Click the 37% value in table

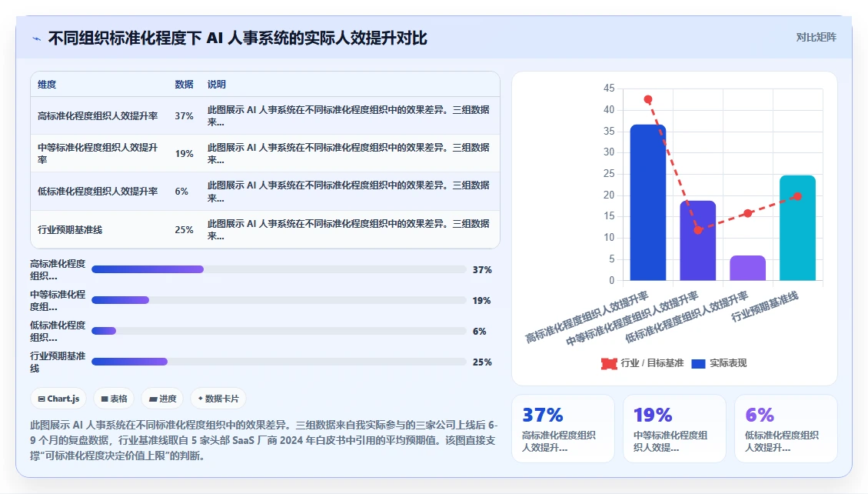184,115
